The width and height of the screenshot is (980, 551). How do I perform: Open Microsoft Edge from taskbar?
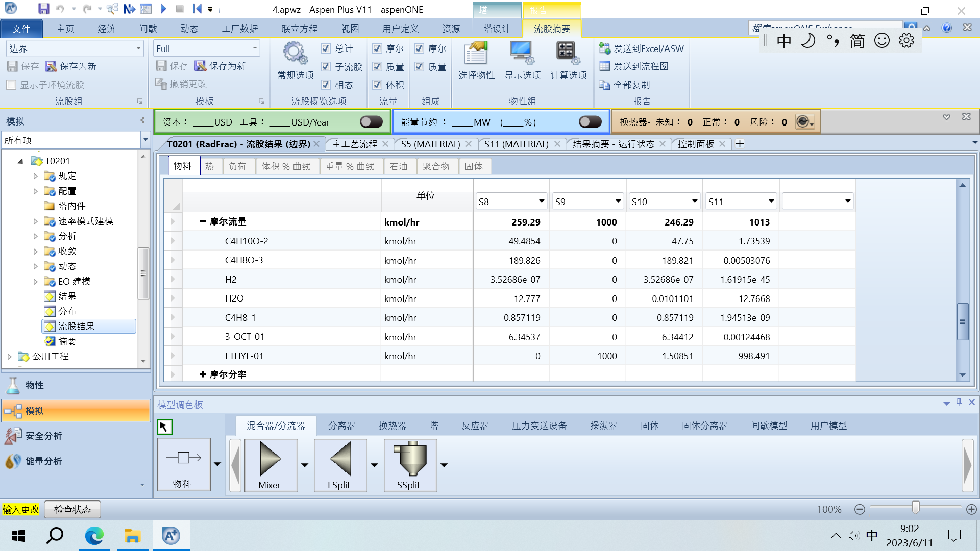coord(94,535)
